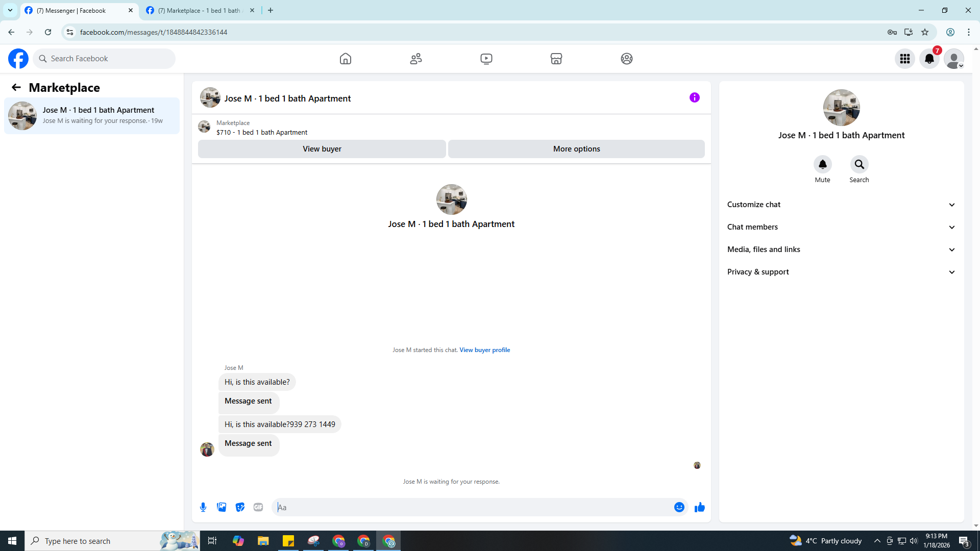Open the GIF picker
The image size is (980, 551).
(x=258, y=507)
